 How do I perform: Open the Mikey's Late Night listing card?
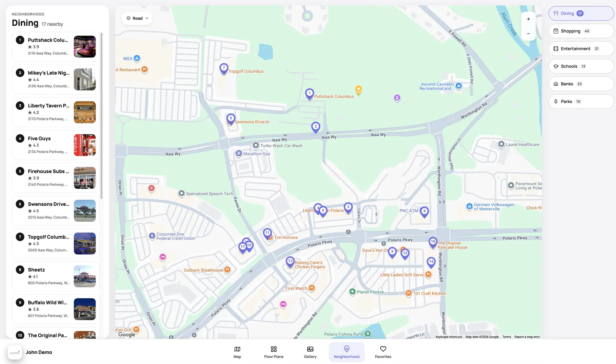(56, 79)
